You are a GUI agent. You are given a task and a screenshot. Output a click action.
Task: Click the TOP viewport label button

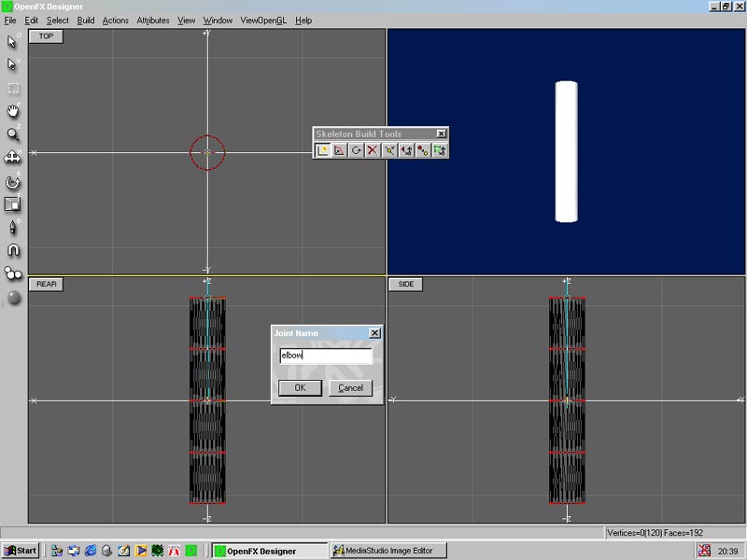click(x=46, y=36)
